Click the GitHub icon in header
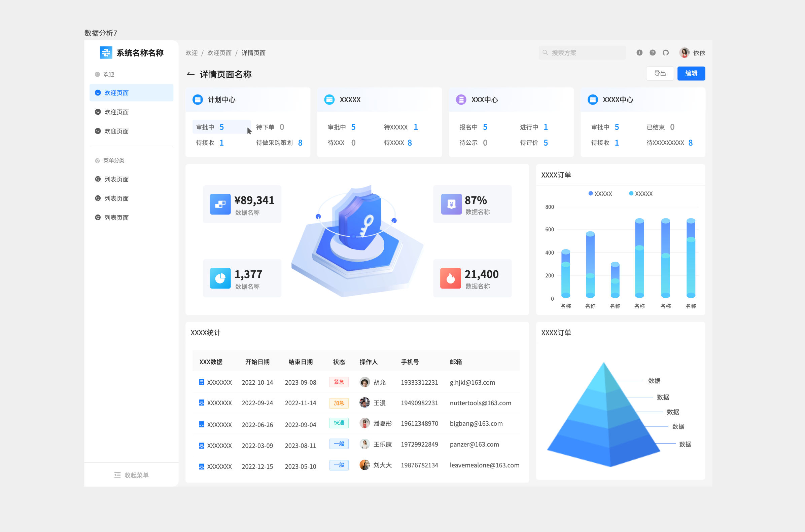This screenshot has width=805, height=532. tap(665, 52)
